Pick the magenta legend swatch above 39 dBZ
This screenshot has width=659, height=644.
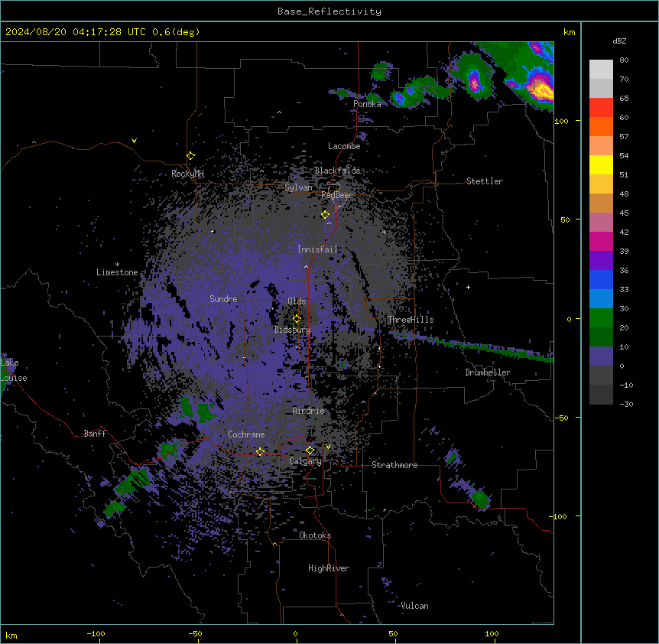click(601, 241)
